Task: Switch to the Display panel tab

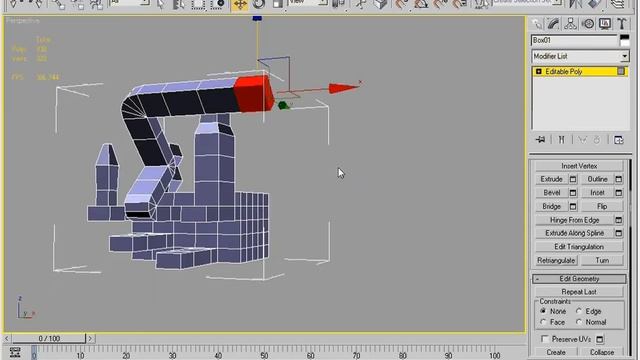Action: (x=604, y=24)
